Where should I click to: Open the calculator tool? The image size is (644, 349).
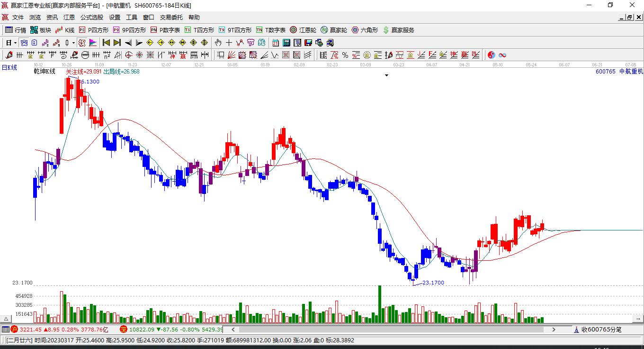[286, 43]
